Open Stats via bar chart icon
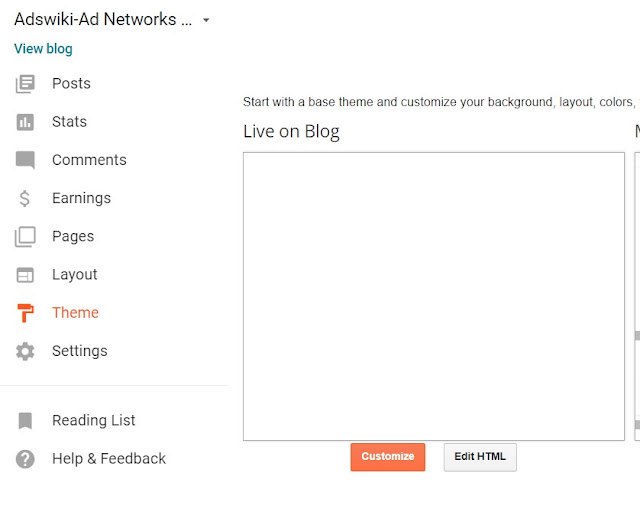This screenshot has width=640, height=505. (25, 122)
